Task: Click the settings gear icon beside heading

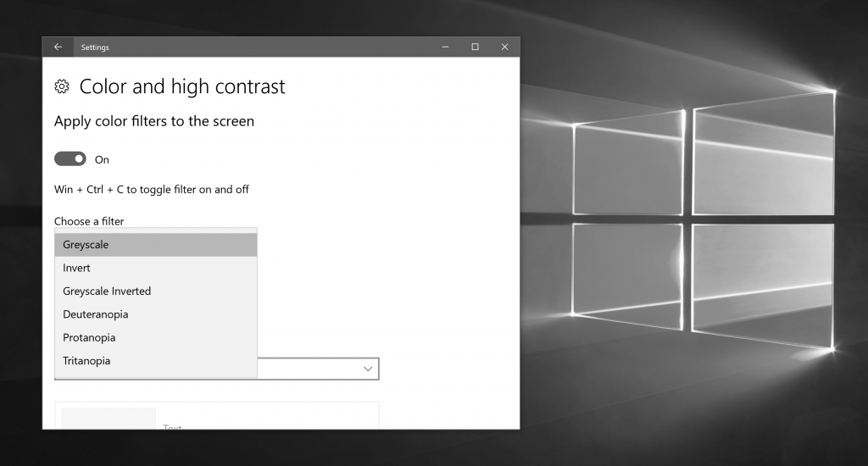Action: pyautogui.click(x=62, y=86)
